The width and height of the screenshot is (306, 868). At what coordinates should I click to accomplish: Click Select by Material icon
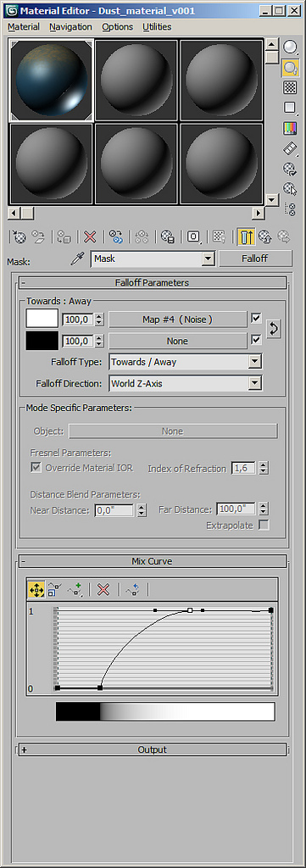[290, 189]
